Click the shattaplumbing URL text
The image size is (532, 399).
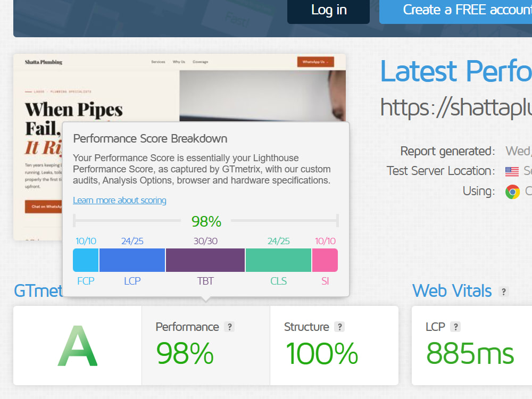[x=456, y=107]
